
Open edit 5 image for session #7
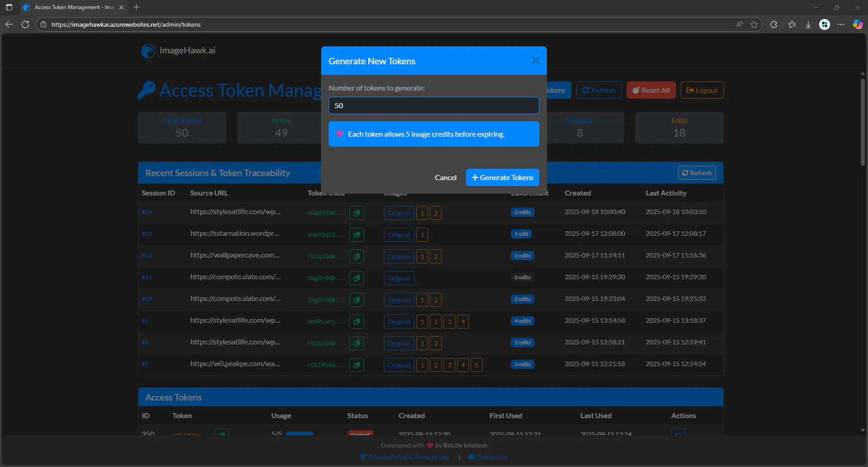(476, 365)
